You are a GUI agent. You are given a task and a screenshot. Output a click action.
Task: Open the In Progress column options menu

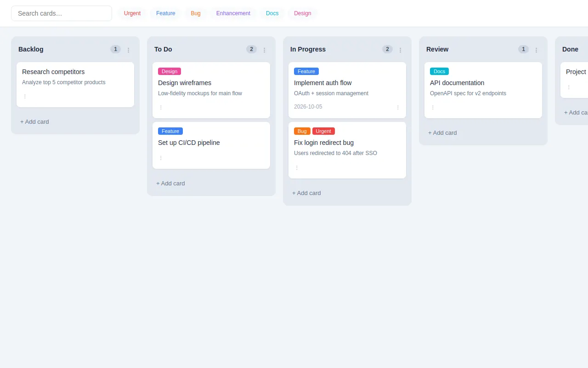400,50
